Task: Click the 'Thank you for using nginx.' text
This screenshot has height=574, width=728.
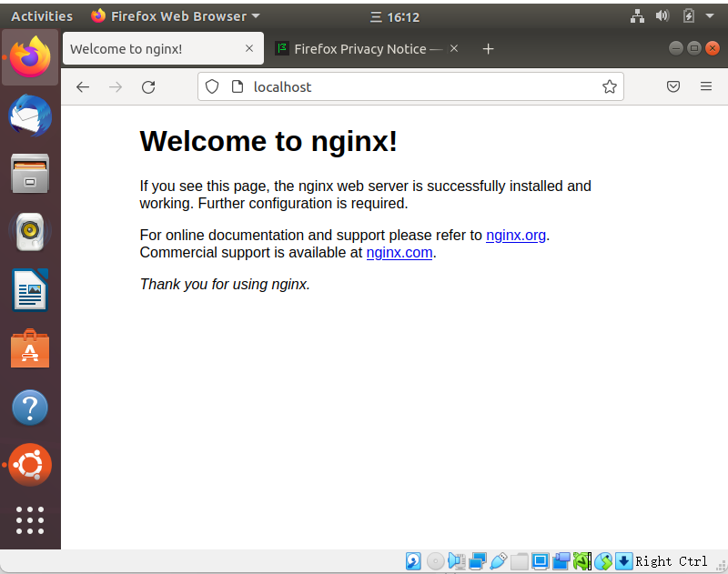Action: click(225, 284)
